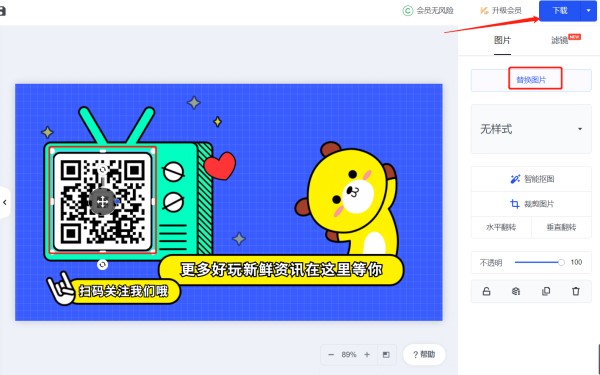
Task: Zoom in with the plus button
Action: tap(367, 355)
